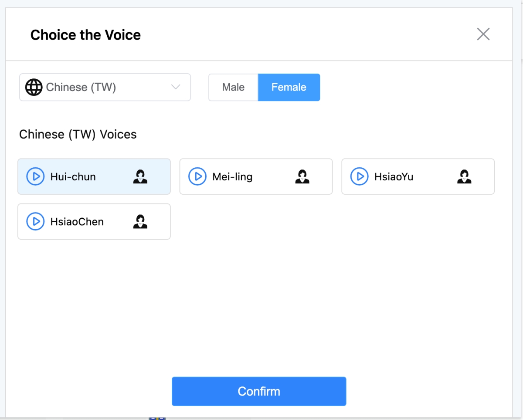Viewport: 523px width, 420px height.
Task: Click the Hui-chun female avatar icon
Action: pyautogui.click(x=140, y=176)
